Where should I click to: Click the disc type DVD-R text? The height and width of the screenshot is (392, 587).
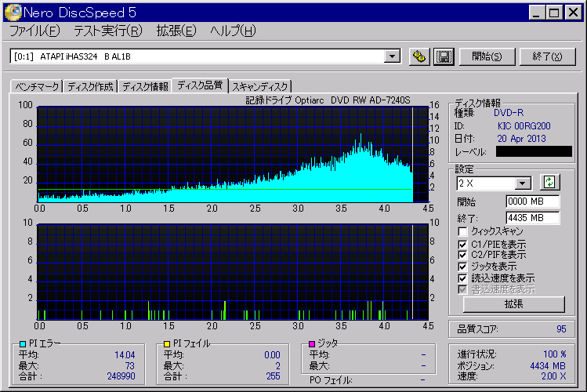[509, 113]
